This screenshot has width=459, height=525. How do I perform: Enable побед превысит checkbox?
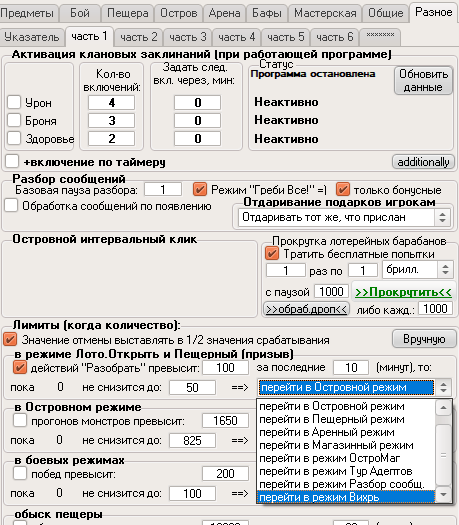(20, 473)
